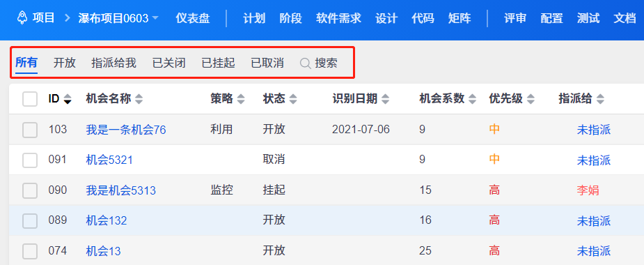
Task: Check the row 090 checkbox
Action: pyautogui.click(x=30, y=190)
